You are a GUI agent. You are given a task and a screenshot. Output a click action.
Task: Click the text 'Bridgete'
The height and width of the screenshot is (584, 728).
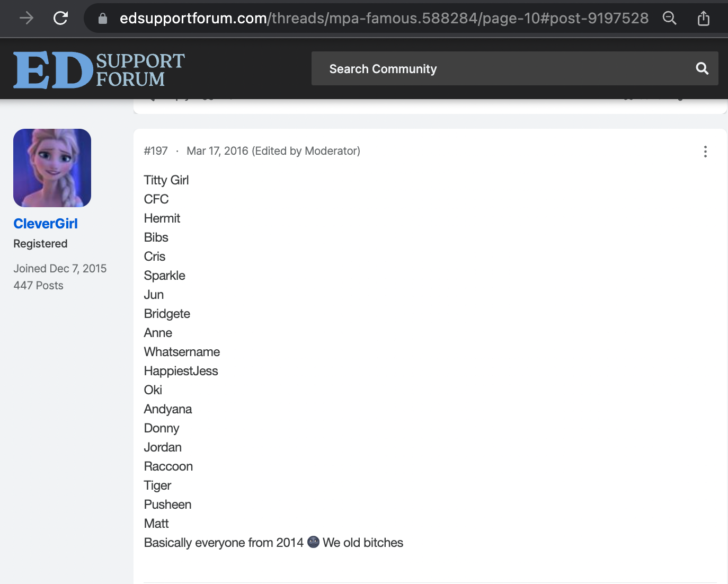point(167,314)
